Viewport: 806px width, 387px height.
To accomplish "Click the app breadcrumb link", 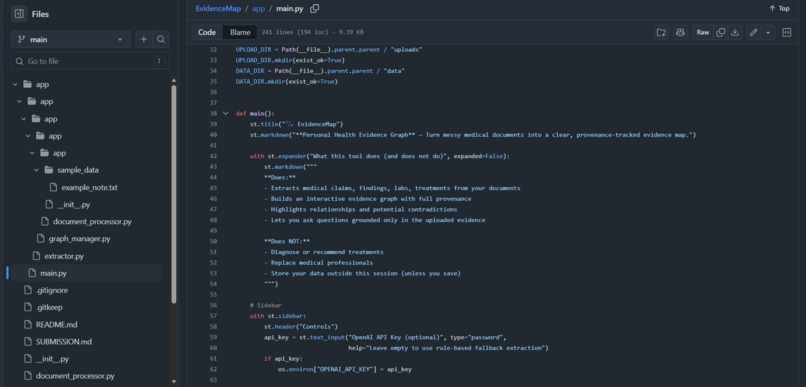I will (x=258, y=9).
